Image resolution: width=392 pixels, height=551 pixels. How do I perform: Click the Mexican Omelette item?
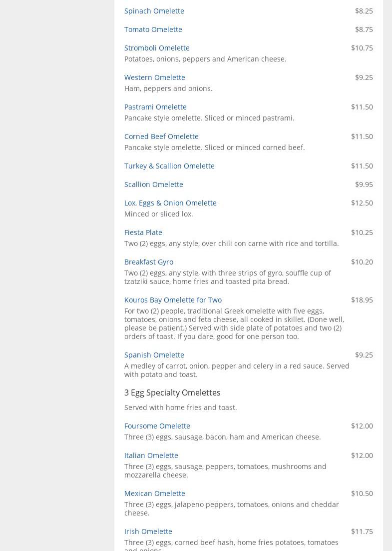click(154, 493)
